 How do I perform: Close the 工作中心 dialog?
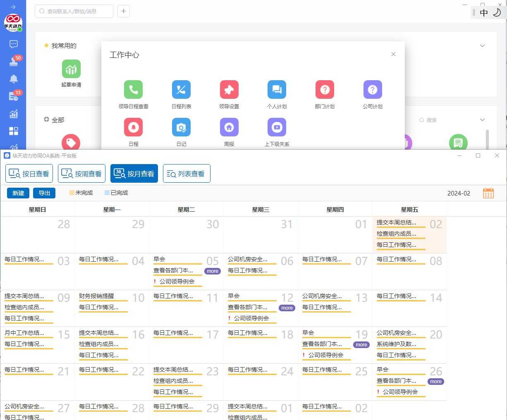coord(393,54)
